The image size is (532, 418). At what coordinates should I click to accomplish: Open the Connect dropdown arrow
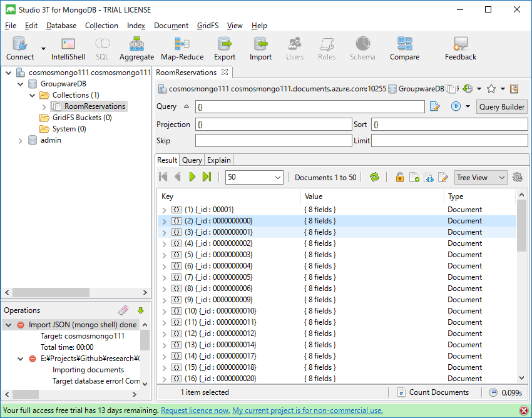[43, 49]
